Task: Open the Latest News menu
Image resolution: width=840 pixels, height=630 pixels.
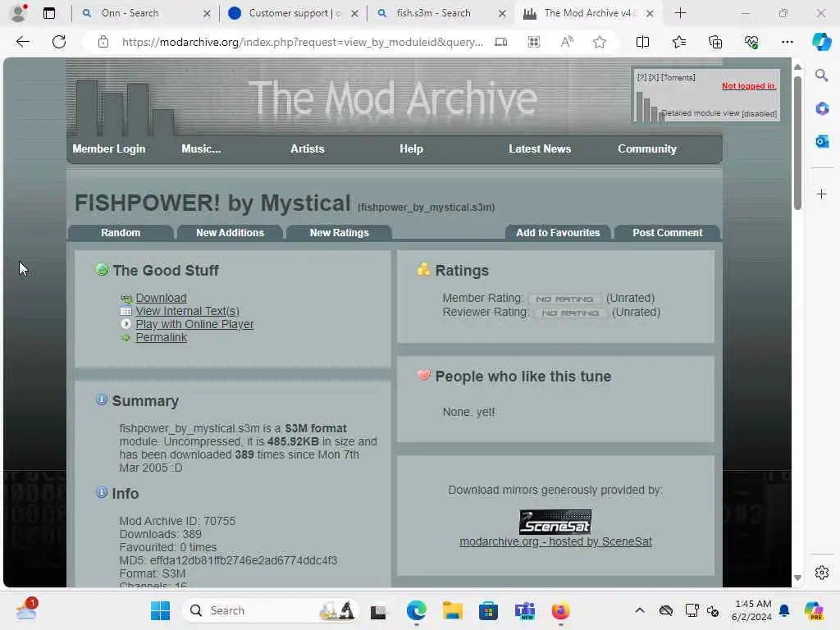Action: (540, 149)
